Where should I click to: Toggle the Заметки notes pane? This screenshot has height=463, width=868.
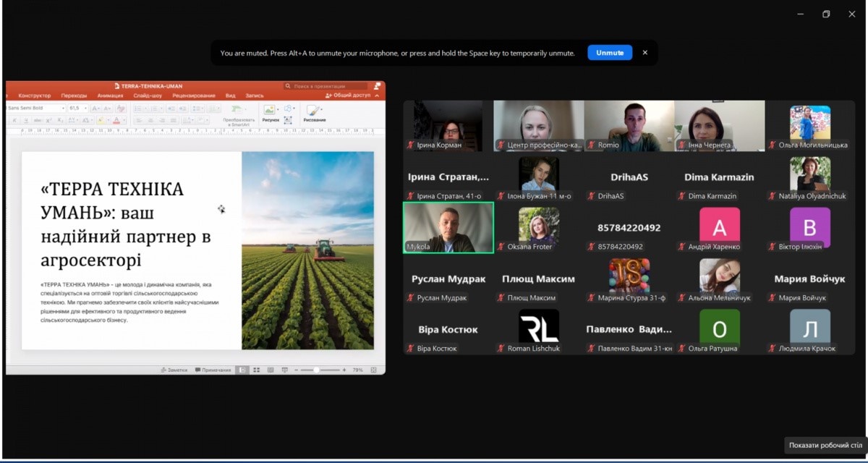pos(174,370)
